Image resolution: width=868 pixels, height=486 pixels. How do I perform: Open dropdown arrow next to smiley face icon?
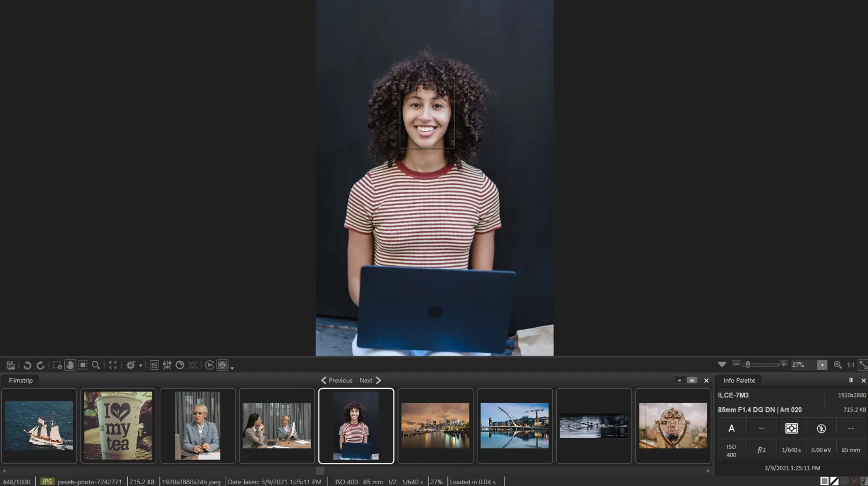click(x=232, y=367)
